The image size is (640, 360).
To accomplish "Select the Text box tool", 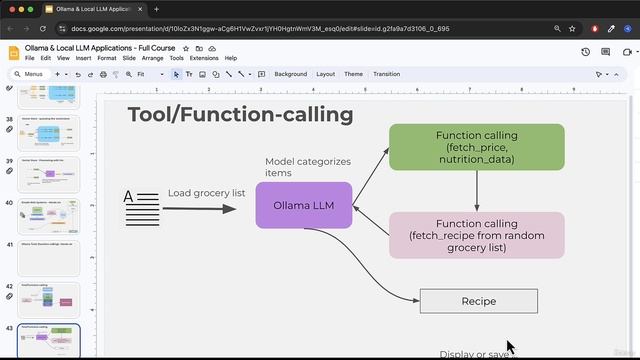I will coord(189,74).
